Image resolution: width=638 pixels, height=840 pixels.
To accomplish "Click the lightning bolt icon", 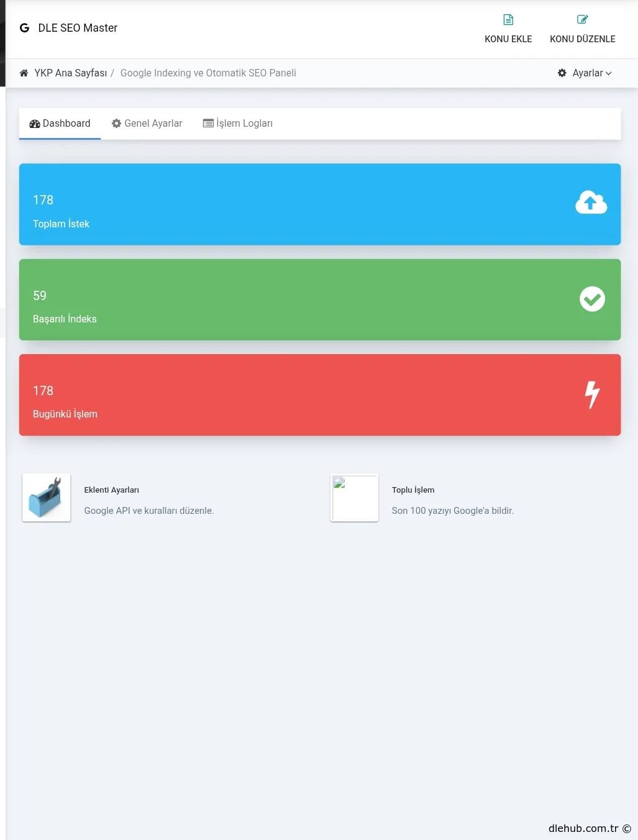I will point(593,395).
